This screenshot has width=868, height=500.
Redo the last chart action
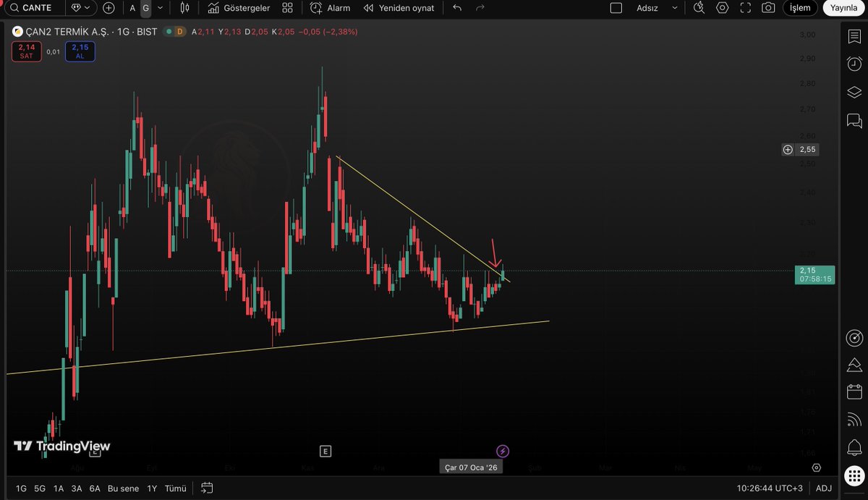(480, 8)
